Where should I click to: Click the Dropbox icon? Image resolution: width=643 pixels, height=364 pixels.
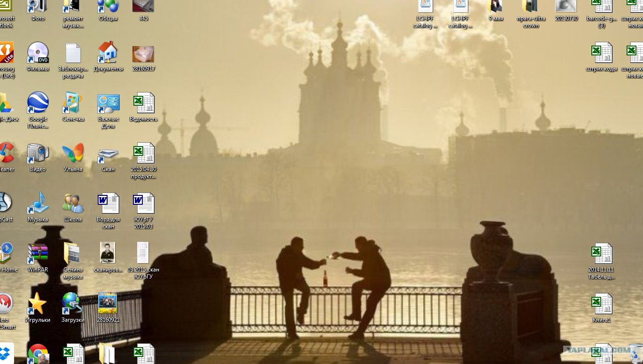(6, 354)
